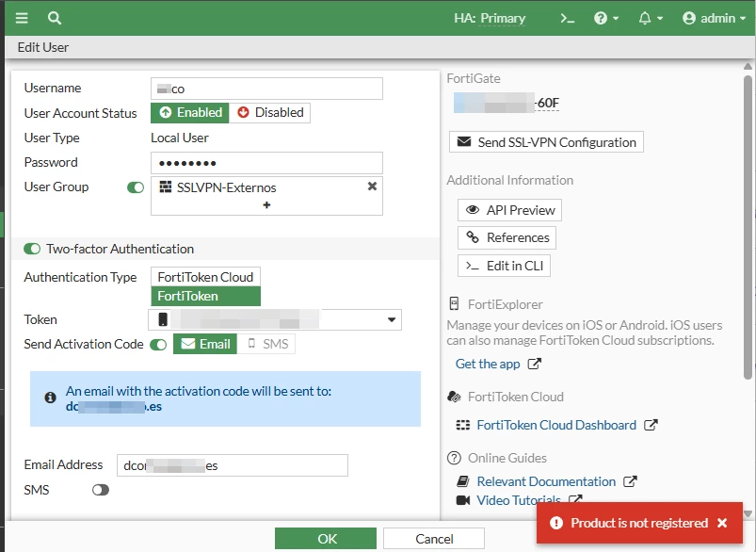Click into the Password field
The image size is (756, 552).
pyautogui.click(x=266, y=163)
